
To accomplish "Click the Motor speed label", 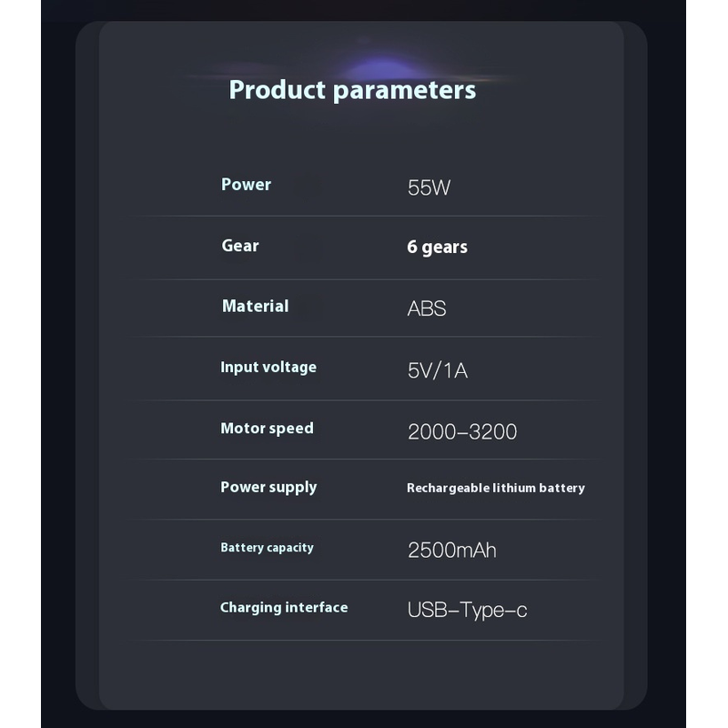I will [267, 429].
